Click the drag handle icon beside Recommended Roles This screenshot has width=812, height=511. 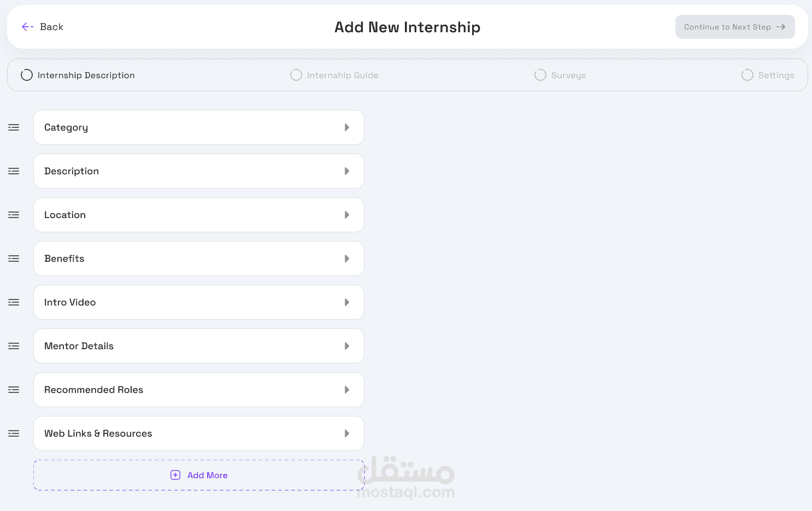click(x=14, y=390)
